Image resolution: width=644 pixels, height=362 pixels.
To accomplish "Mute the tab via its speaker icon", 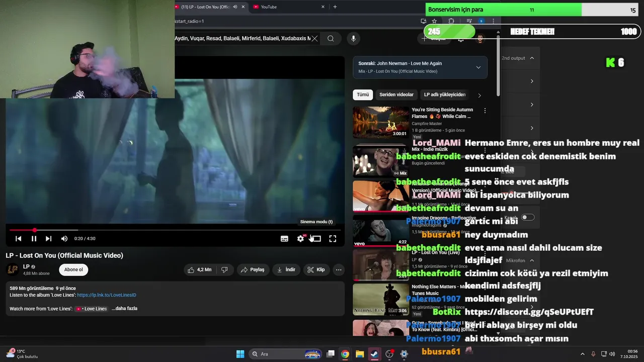I will point(235,7).
